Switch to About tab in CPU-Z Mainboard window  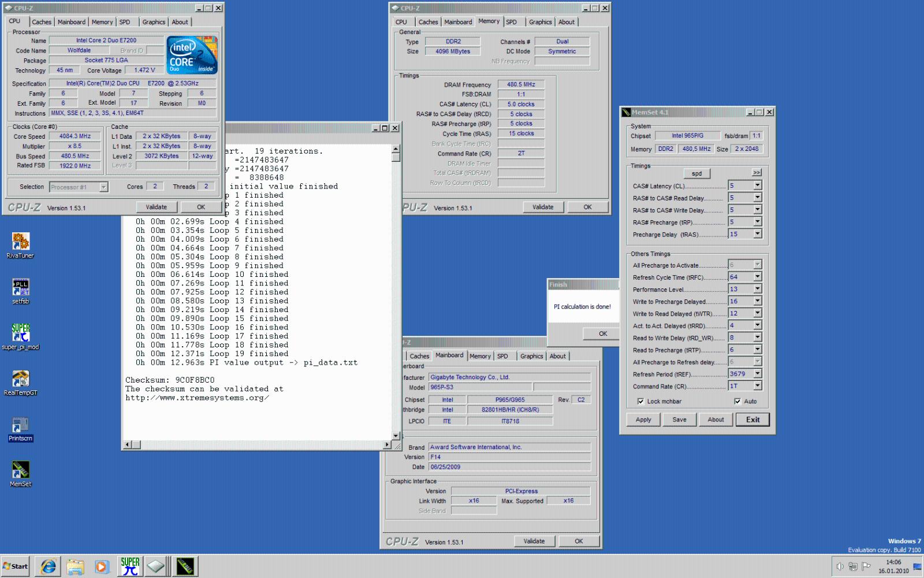558,356
